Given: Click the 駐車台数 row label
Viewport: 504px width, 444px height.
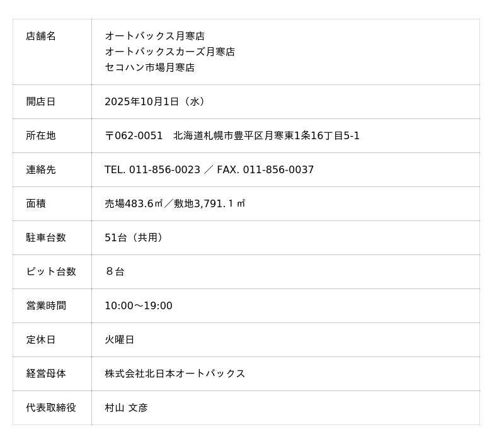Looking at the screenshot, I should tap(46, 238).
